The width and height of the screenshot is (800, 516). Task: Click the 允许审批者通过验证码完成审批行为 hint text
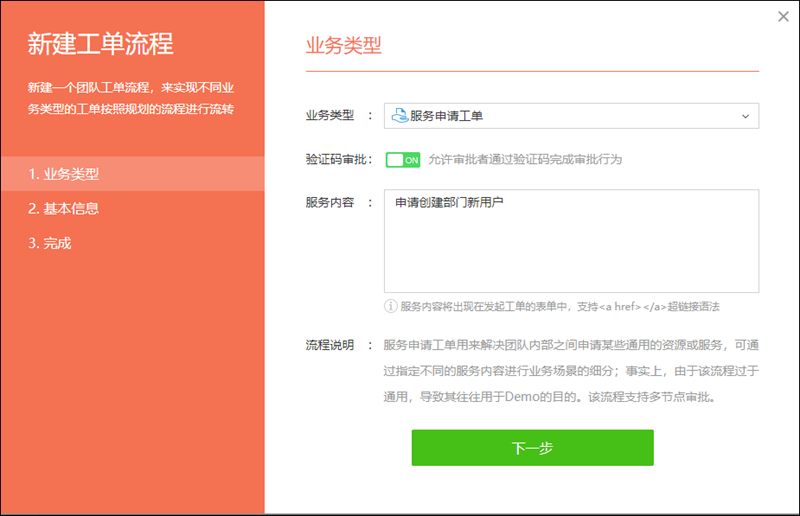(x=531, y=160)
